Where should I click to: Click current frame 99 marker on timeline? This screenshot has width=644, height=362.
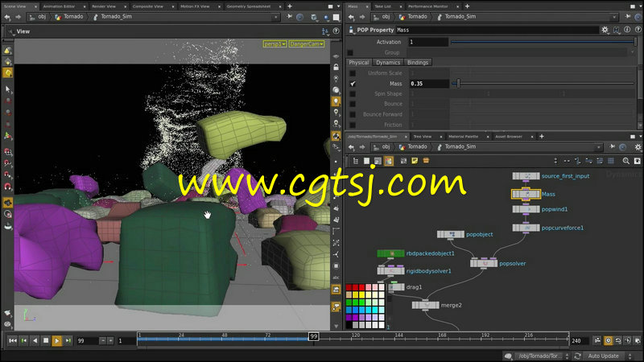click(x=314, y=336)
